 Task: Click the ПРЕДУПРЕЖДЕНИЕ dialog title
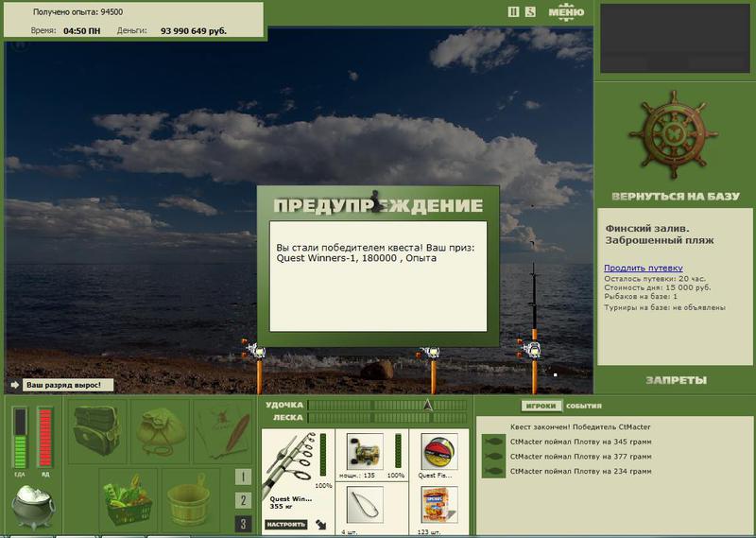pos(378,205)
